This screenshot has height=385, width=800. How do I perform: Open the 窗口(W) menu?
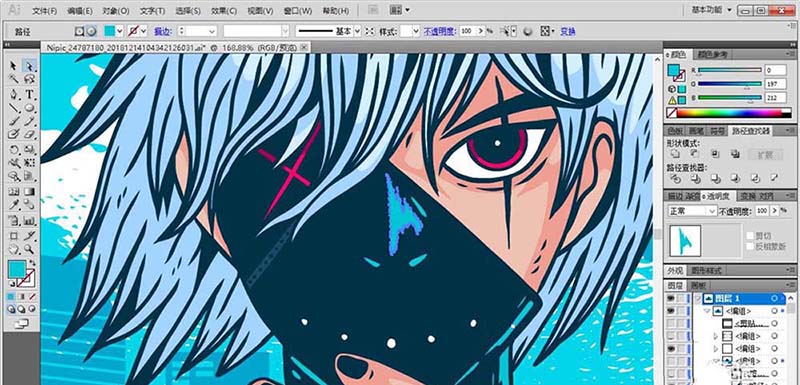pos(297,11)
